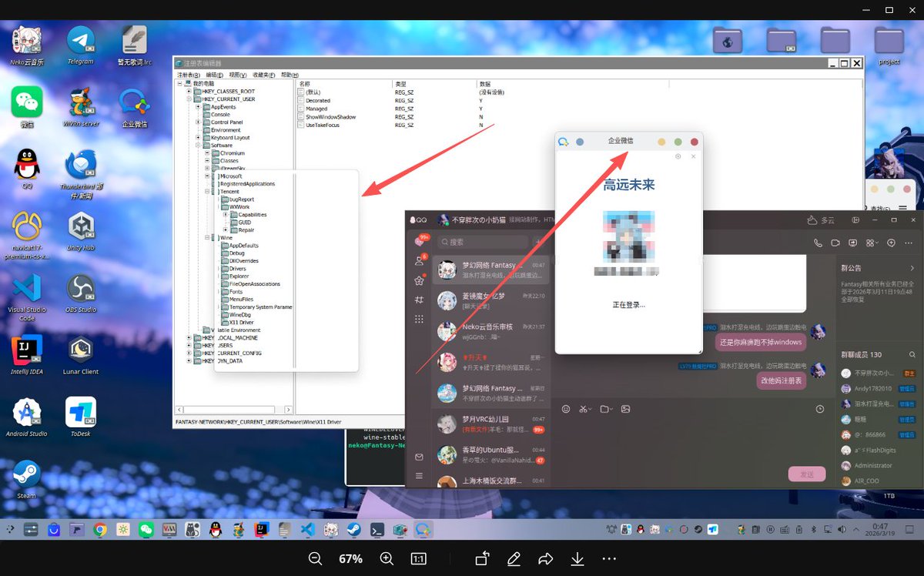The height and width of the screenshot is (576, 924).
Task: Expand the Control Panel registry key
Action: 198,122
